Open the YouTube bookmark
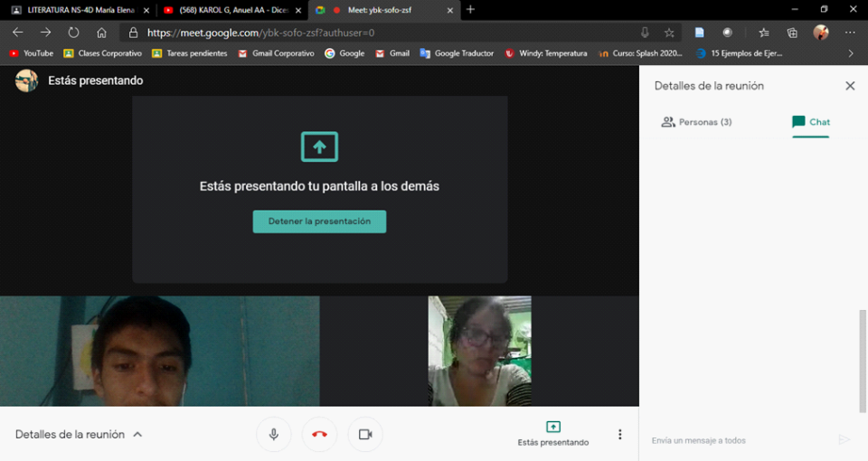This screenshot has height=461, width=868. [32, 53]
